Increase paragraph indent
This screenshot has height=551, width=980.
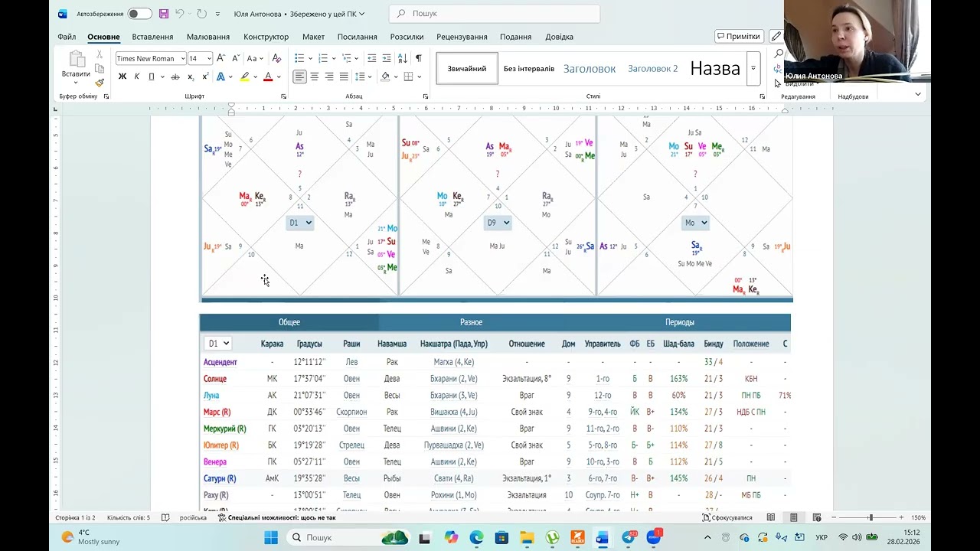pos(387,58)
